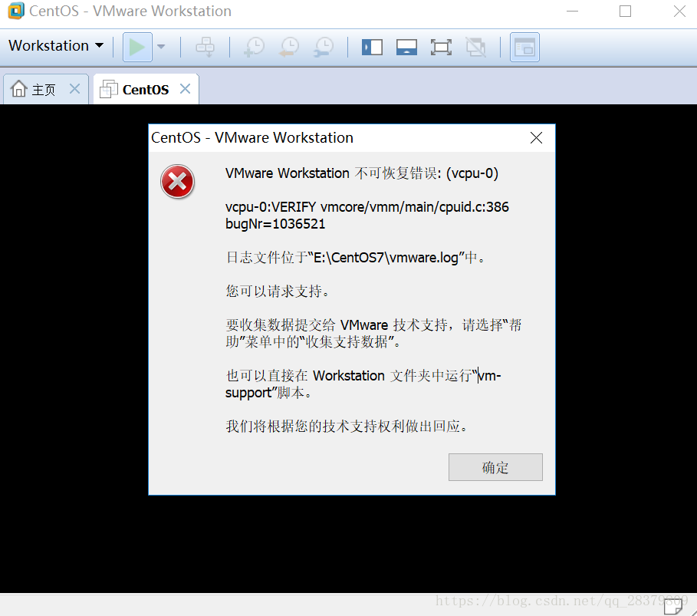Enter full screen mode icon
The image size is (697, 616).
441,47
